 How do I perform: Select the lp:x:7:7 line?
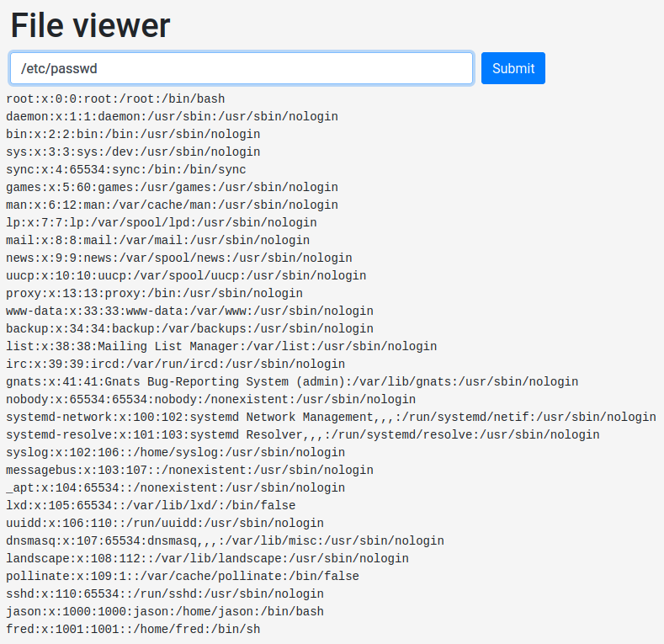tap(162, 222)
